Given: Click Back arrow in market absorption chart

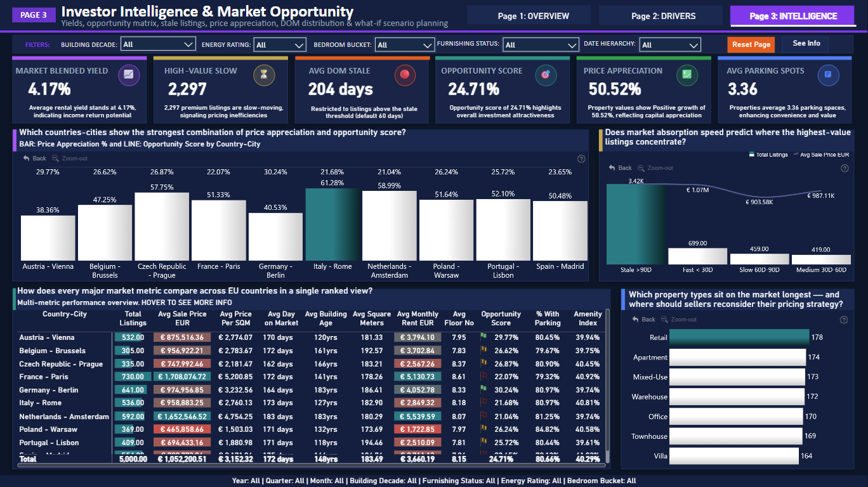Looking at the screenshot, I should 612,168.
